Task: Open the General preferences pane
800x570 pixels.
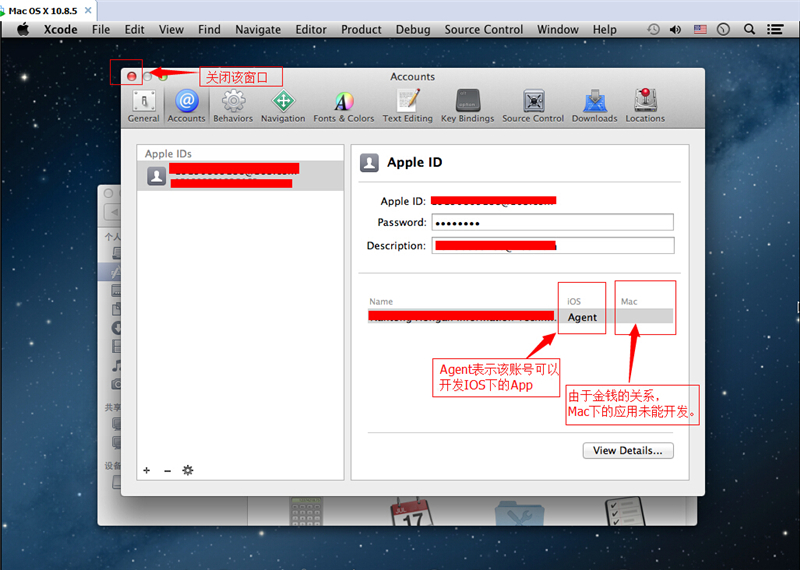Action: [x=143, y=106]
